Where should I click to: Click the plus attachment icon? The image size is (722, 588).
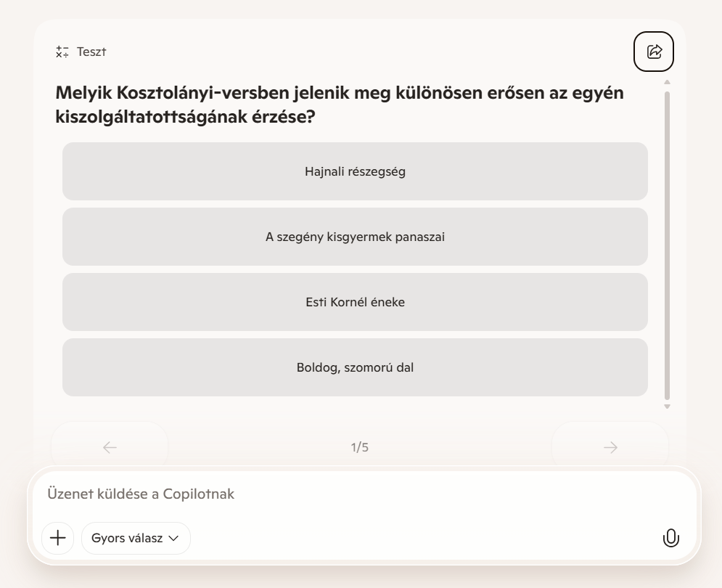click(57, 538)
